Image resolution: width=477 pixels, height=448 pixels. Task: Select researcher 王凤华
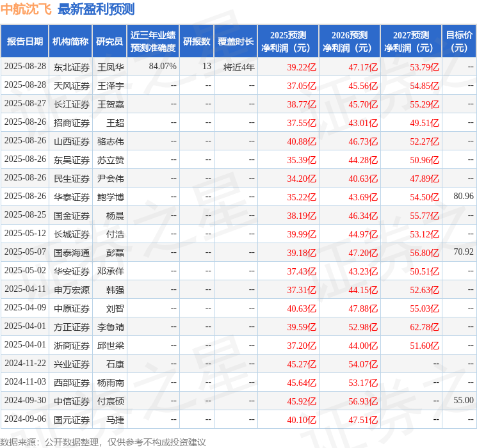110,67
